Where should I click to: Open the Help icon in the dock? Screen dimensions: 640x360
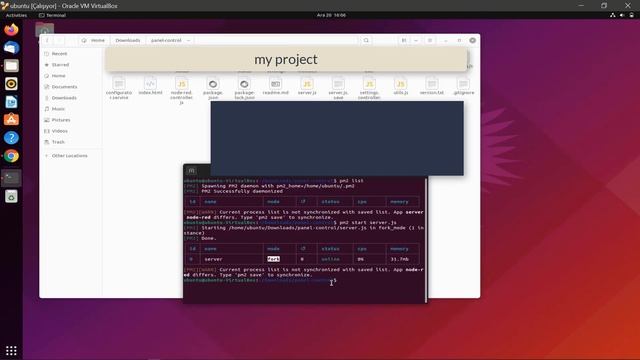coord(11,138)
